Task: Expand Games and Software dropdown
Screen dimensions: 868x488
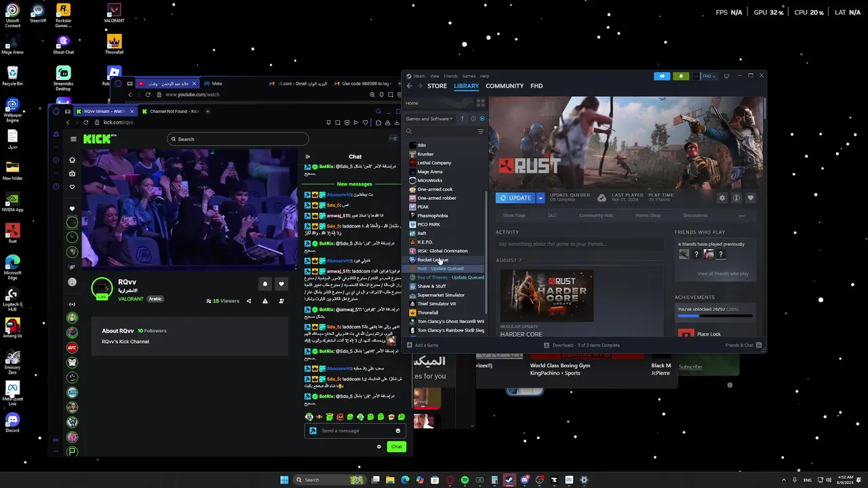Action: (x=429, y=119)
